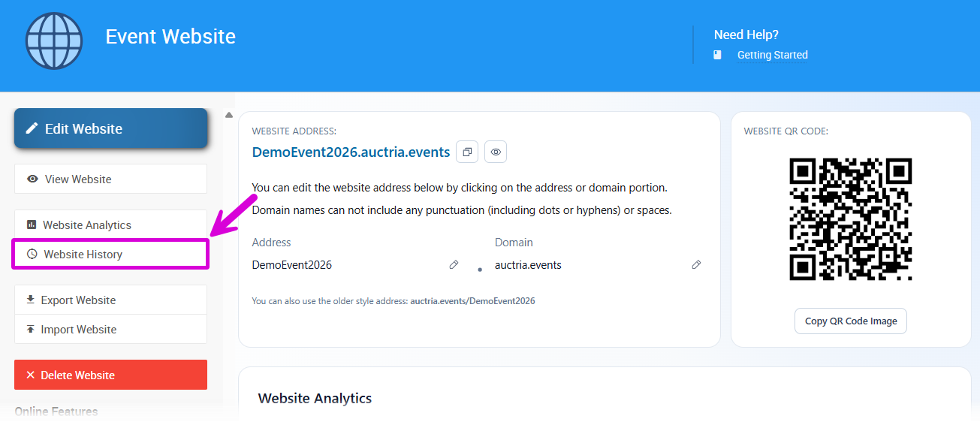Click the Export Website download icon

[x=31, y=300]
